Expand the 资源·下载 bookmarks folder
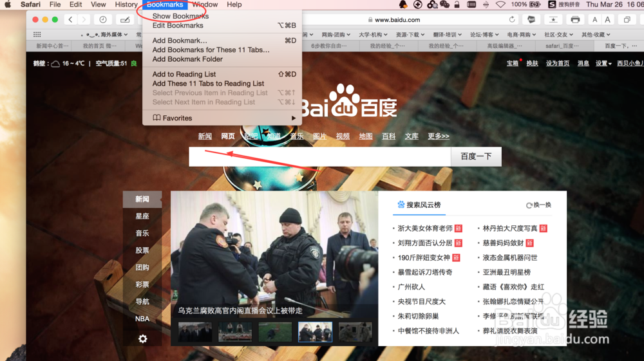This screenshot has height=361, width=644. pos(410,35)
